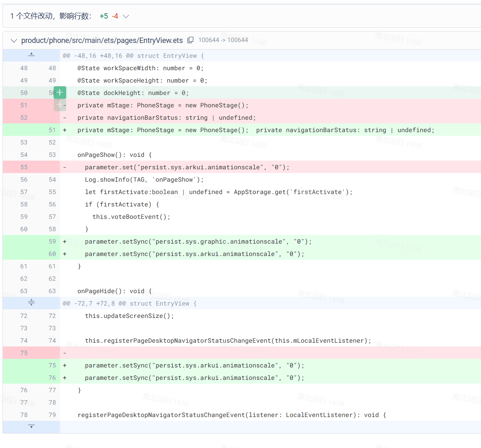The image size is (481, 448).
Task: Click removed line 51 private mStage
Action: click(163, 105)
